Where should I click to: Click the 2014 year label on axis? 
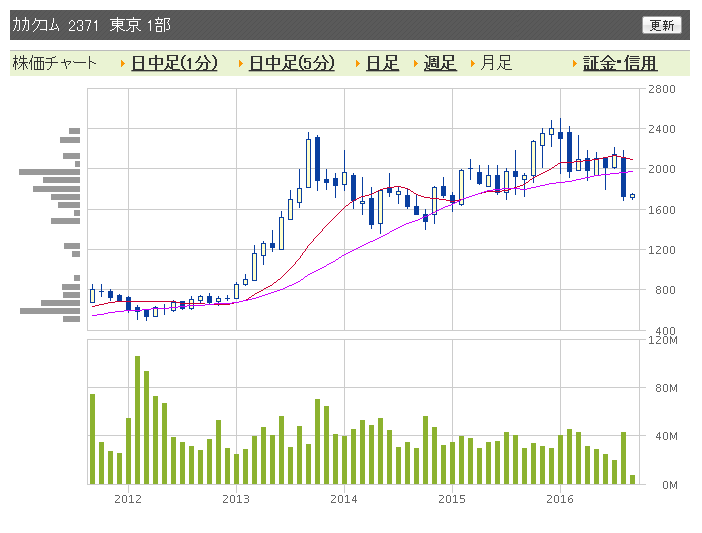tap(344, 499)
